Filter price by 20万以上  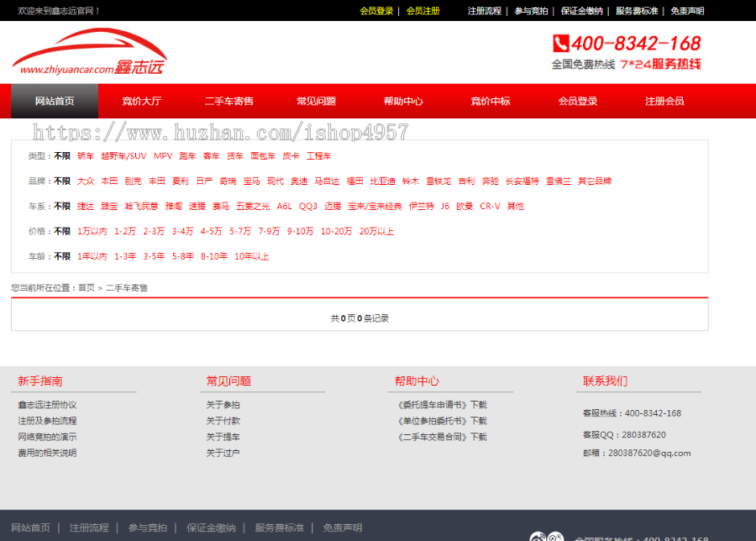[x=376, y=232]
